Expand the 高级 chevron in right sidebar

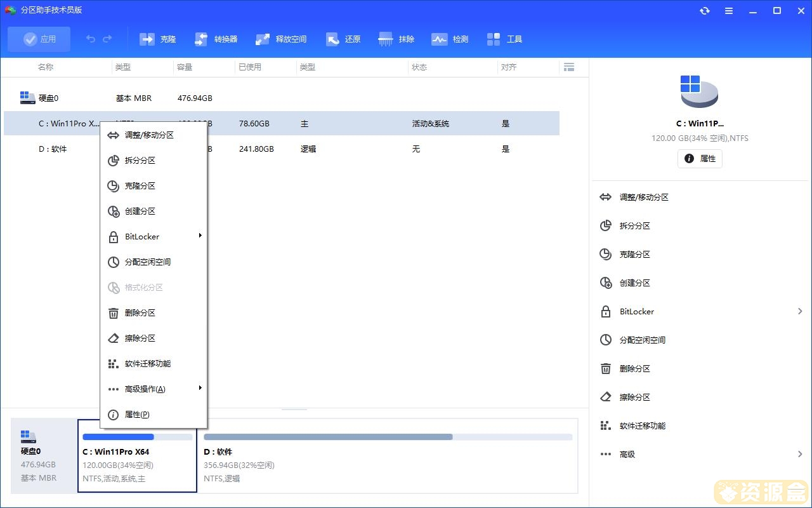tap(800, 454)
